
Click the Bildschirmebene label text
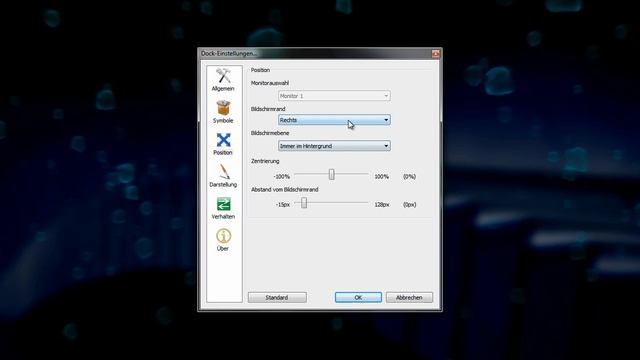click(270, 133)
